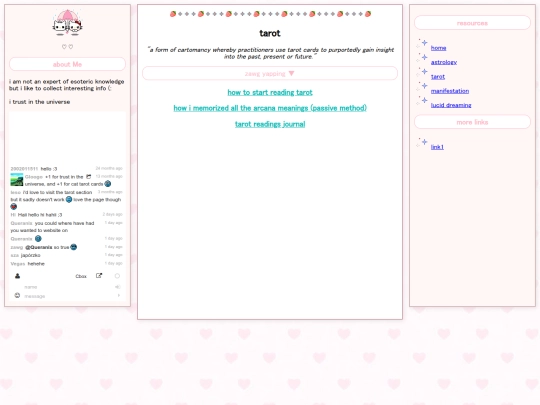
Task: Open the astrology resource link
Action: (x=444, y=62)
